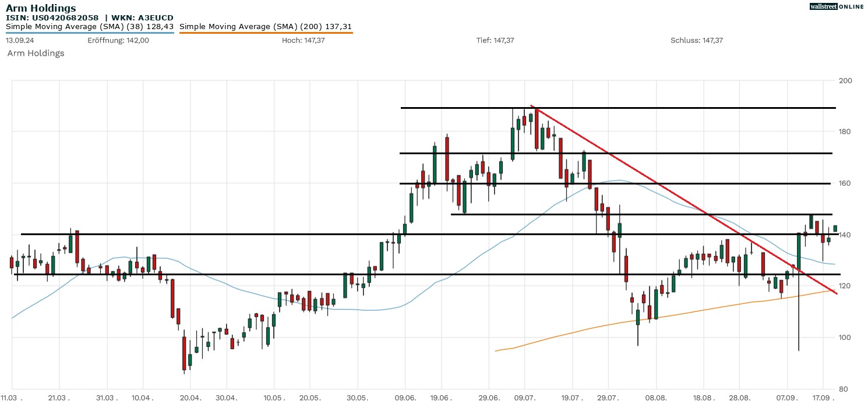Click the latest green candlestick
The image size is (868, 401).
pyautogui.click(x=835, y=228)
